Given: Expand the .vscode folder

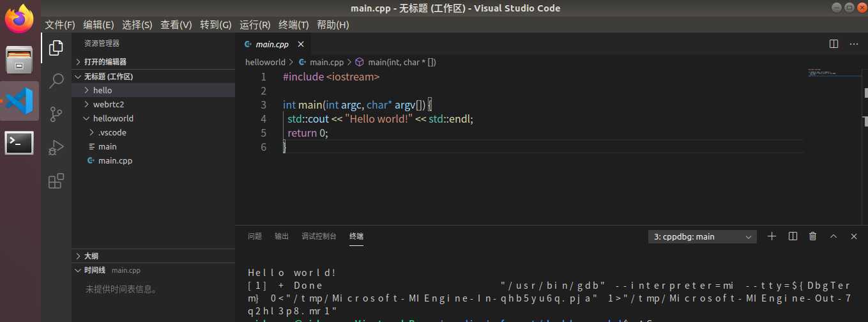Looking at the screenshot, I should [x=153, y=132].
